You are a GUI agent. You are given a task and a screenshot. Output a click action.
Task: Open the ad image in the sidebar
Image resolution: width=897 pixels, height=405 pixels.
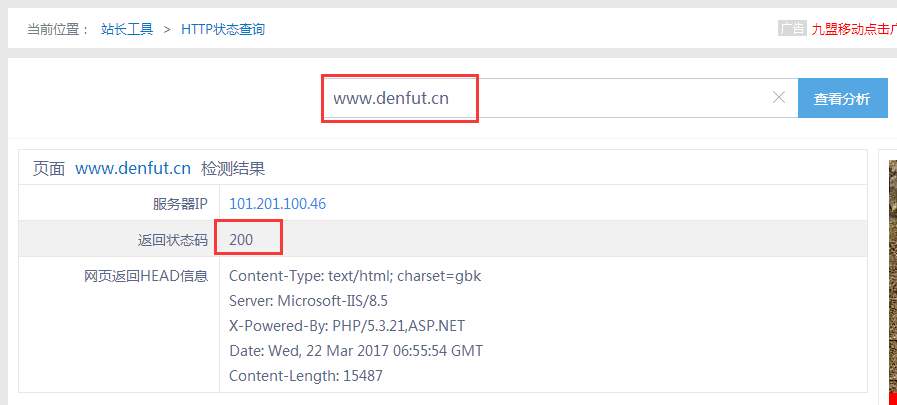coord(892,277)
